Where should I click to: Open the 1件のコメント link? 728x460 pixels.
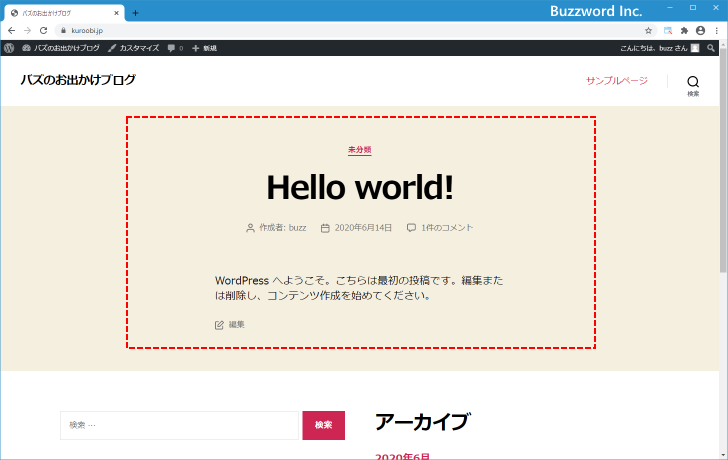(447, 227)
